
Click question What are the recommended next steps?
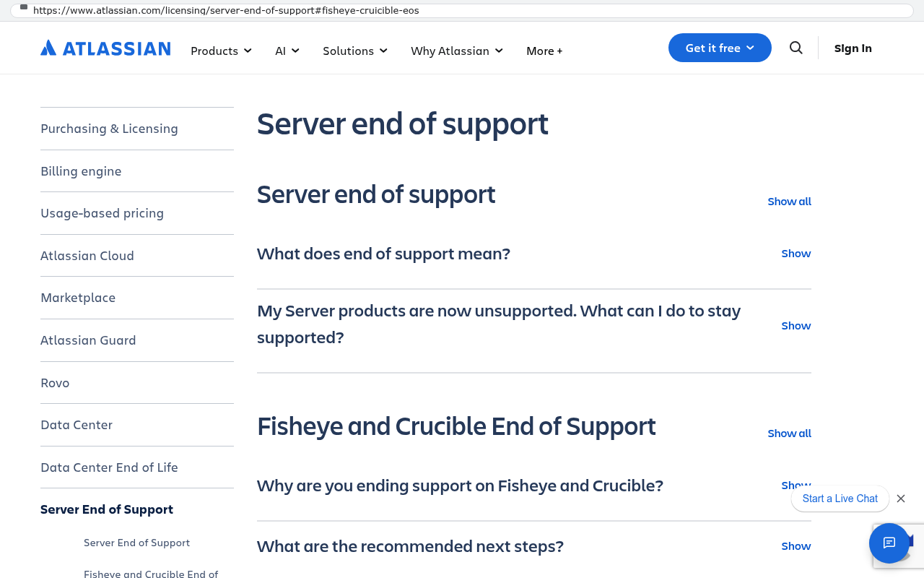point(410,546)
